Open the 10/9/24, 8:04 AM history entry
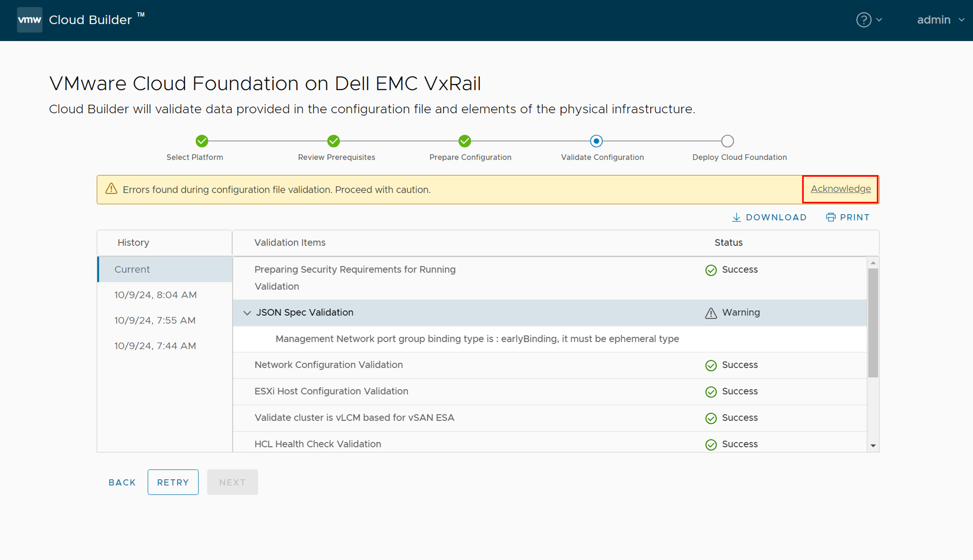This screenshot has width=973, height=560. (155, 295)
